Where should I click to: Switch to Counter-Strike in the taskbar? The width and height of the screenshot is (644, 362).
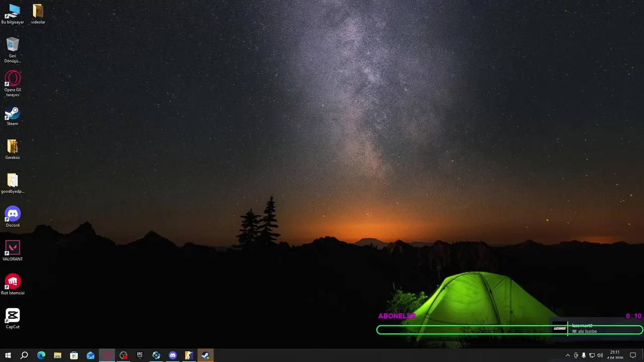[x=189, y=355]
